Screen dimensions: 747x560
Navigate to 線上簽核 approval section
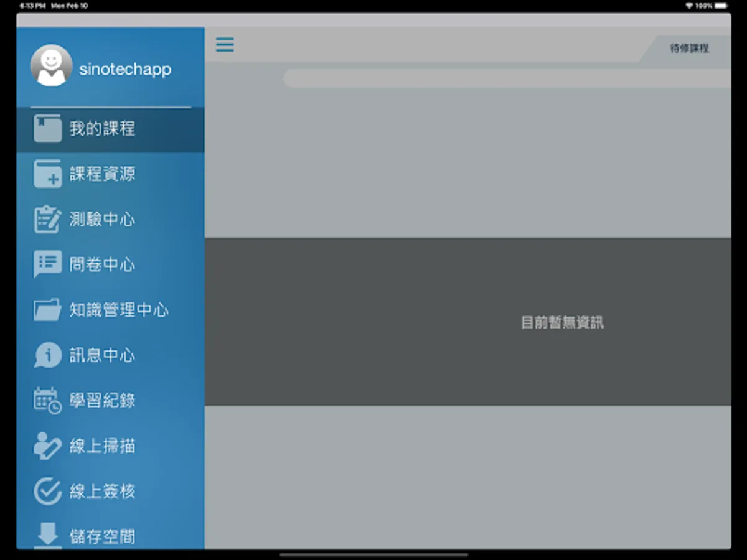click(x=103, y=491)
